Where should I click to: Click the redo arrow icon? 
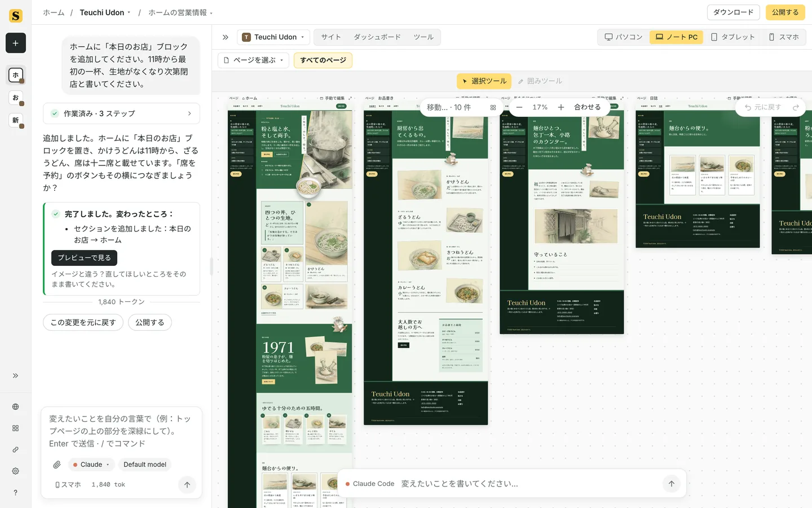coord(796,107)
